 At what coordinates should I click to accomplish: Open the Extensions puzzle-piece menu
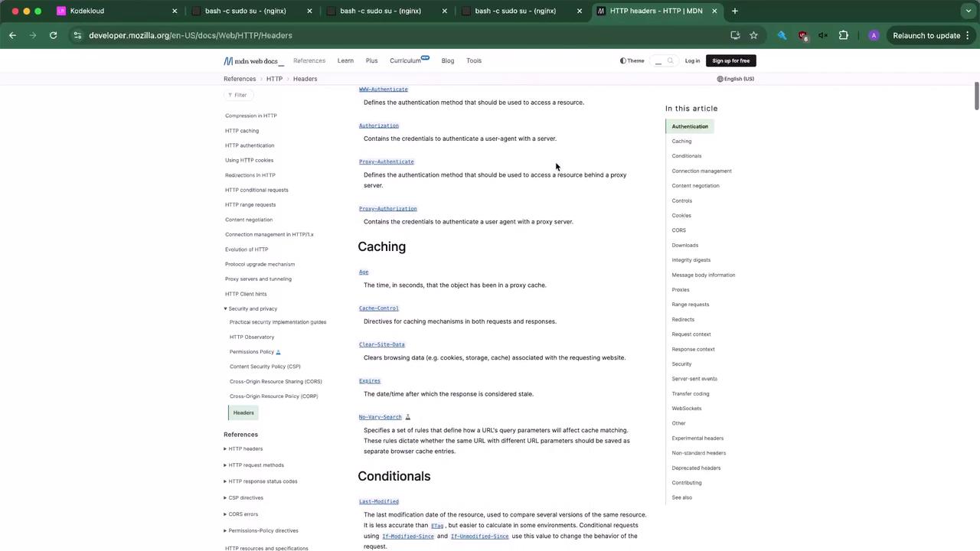click(x=844, y=35)
